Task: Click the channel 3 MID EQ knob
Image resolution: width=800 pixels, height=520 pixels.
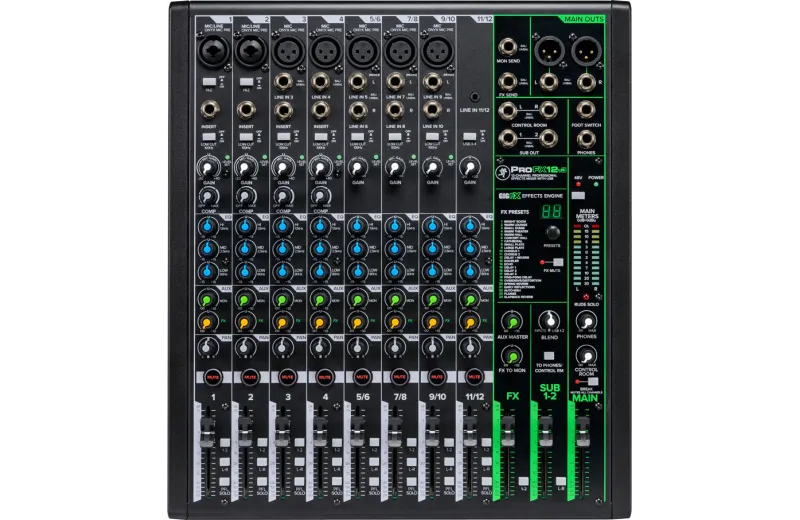Action: [283, 249]
